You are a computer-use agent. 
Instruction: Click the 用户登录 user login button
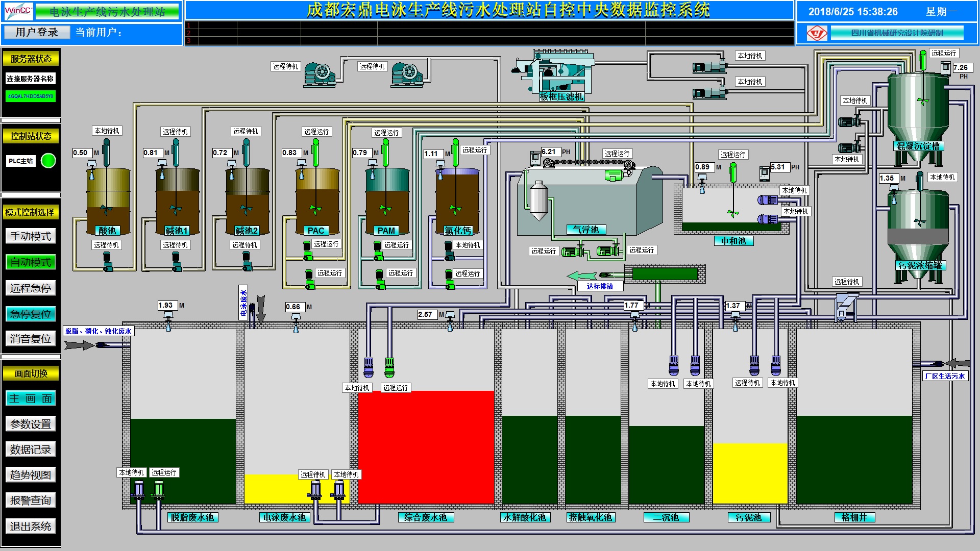37,32
